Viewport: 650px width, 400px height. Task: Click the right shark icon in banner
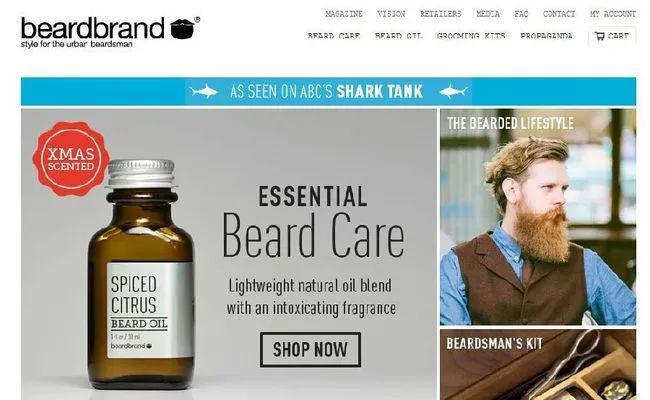tap(454, 91)
